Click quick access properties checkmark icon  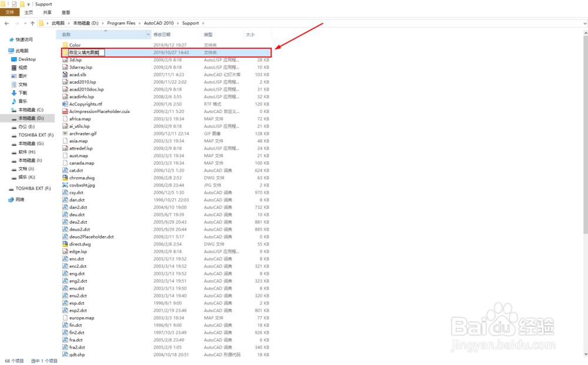[14, 4]
